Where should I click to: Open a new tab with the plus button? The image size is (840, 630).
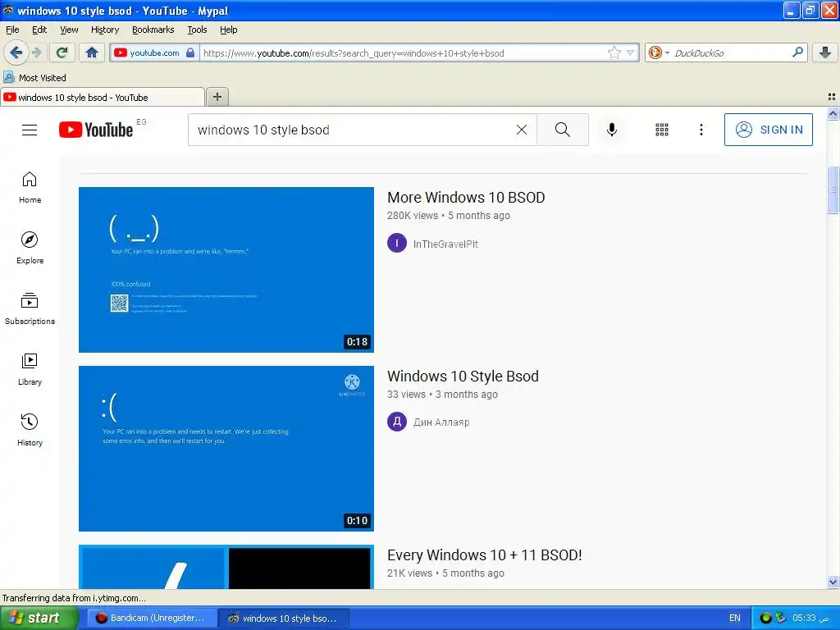(217, 97)
